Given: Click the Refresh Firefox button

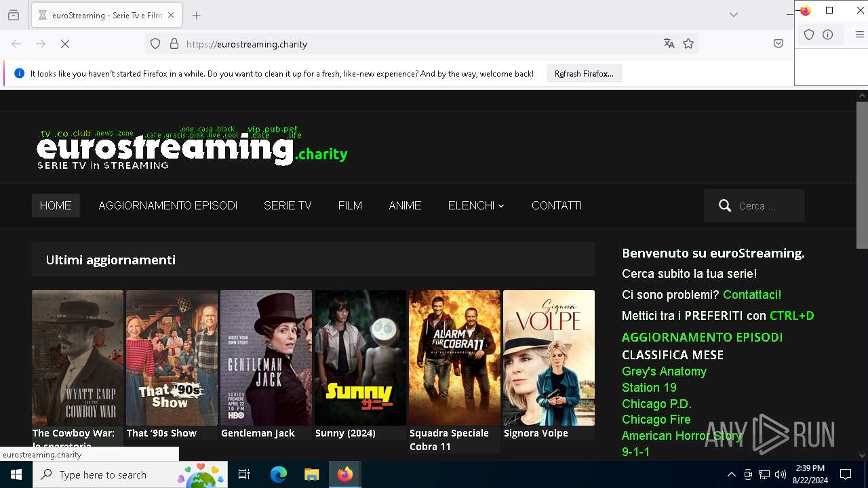Looking at the screenshot, I should [584, 74].
